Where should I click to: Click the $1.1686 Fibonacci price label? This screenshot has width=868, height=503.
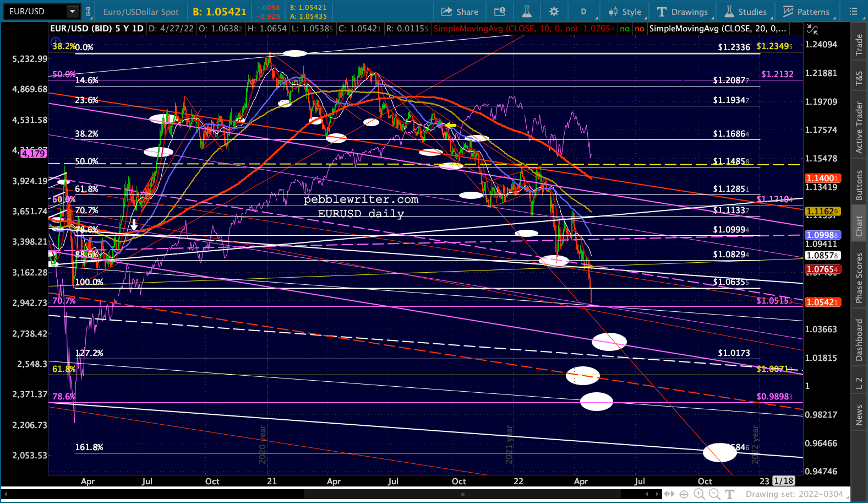(x=731, y=134)
